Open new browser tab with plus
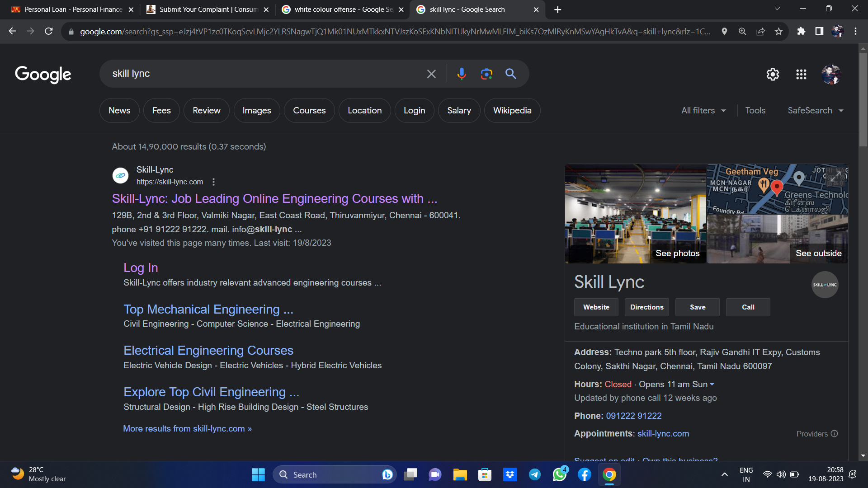The image size is (868, 488). [557, 9]
